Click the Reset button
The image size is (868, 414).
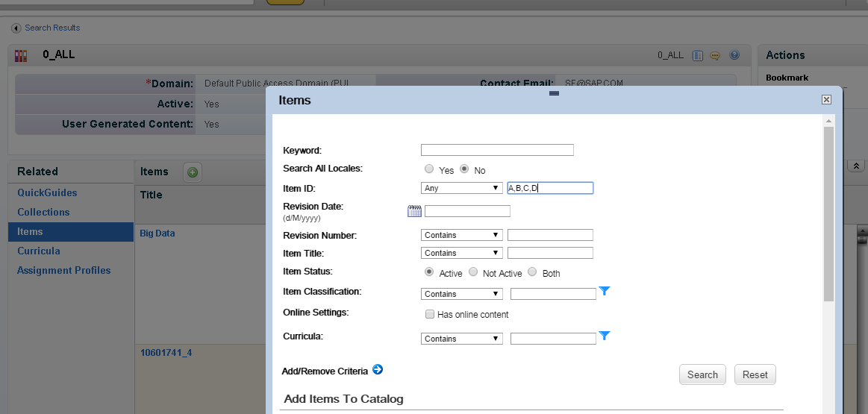(x=755, y=374)
